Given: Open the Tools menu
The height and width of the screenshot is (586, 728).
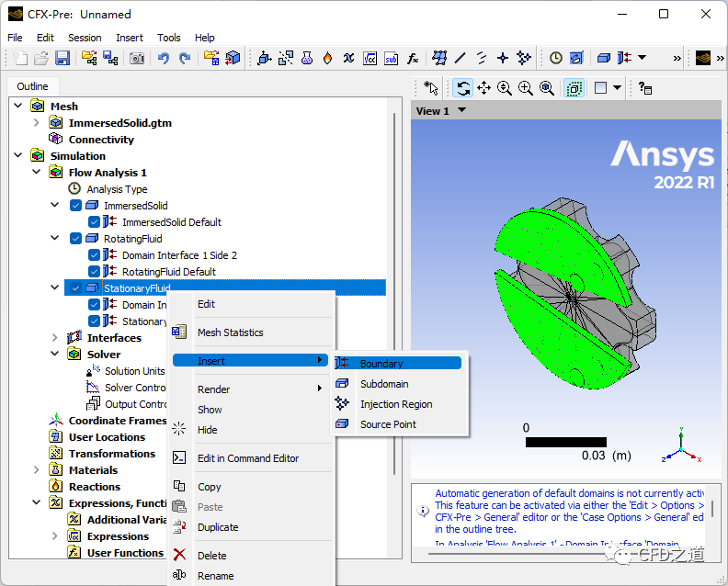Looking at the screenshot, I should click(x=168, y=38).
